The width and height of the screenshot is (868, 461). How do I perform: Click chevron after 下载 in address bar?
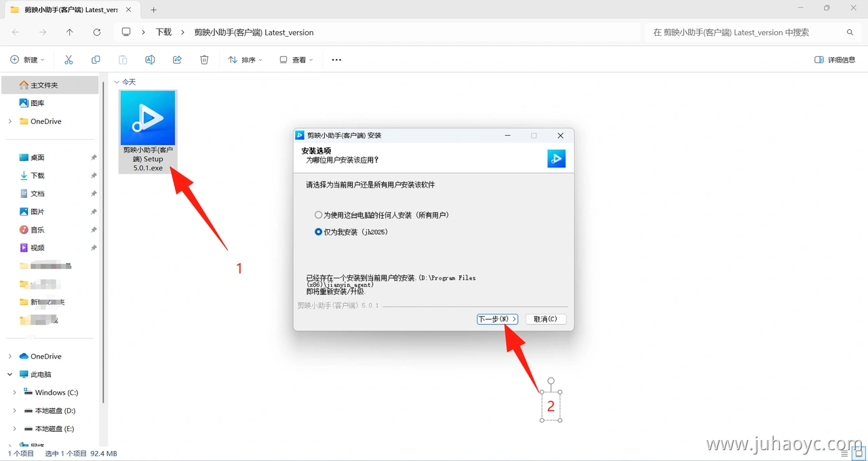tap(183, 32)
